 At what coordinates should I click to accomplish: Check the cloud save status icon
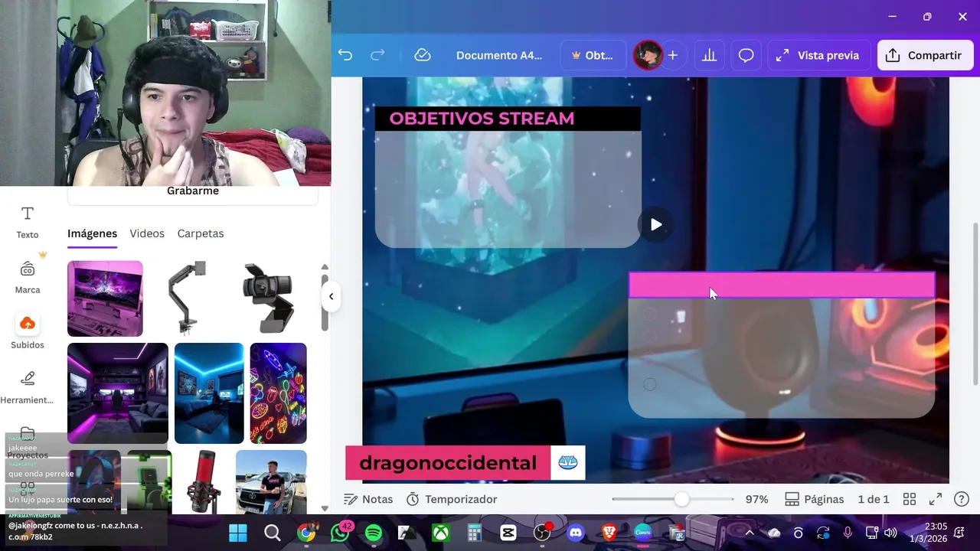coord(422,55)
